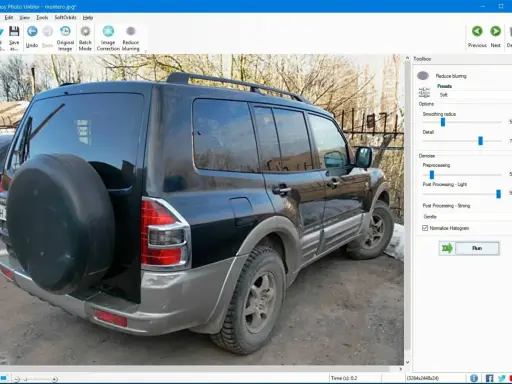Open the Tools menu
This screenshot has height=384, width=512.
point(42,17)
